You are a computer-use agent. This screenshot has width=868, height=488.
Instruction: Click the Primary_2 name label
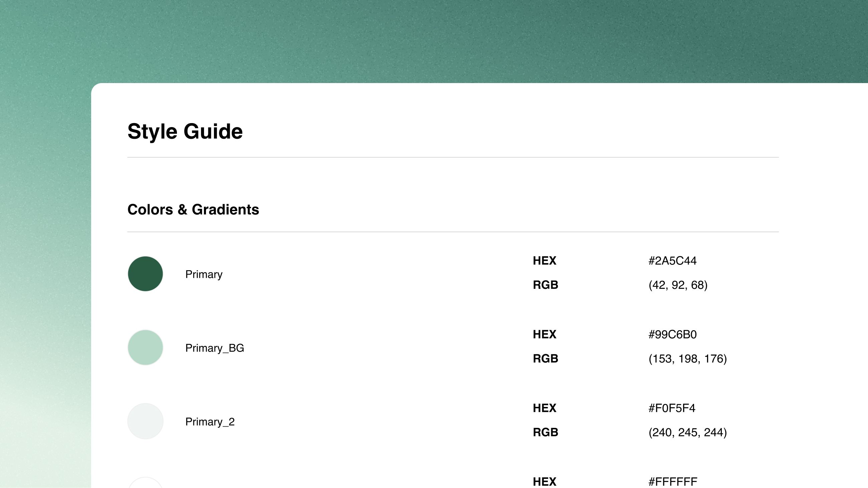coord(210,422)
